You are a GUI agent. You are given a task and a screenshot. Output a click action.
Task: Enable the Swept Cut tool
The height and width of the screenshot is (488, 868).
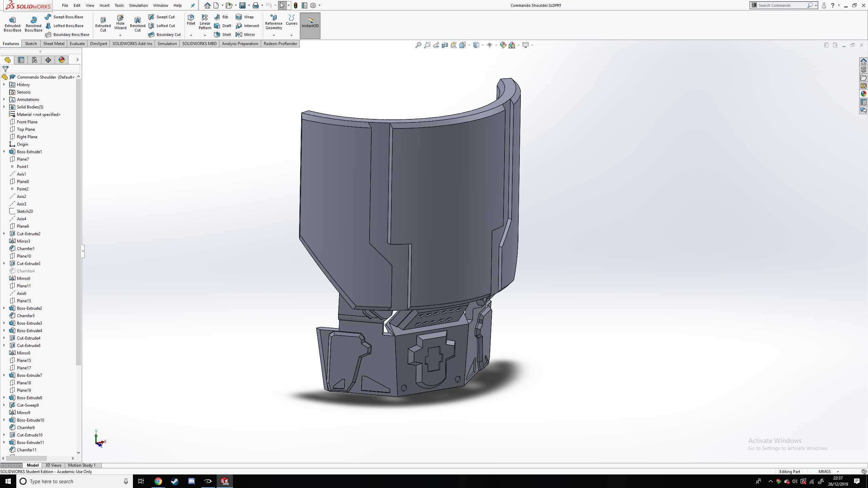coord(162,17)
